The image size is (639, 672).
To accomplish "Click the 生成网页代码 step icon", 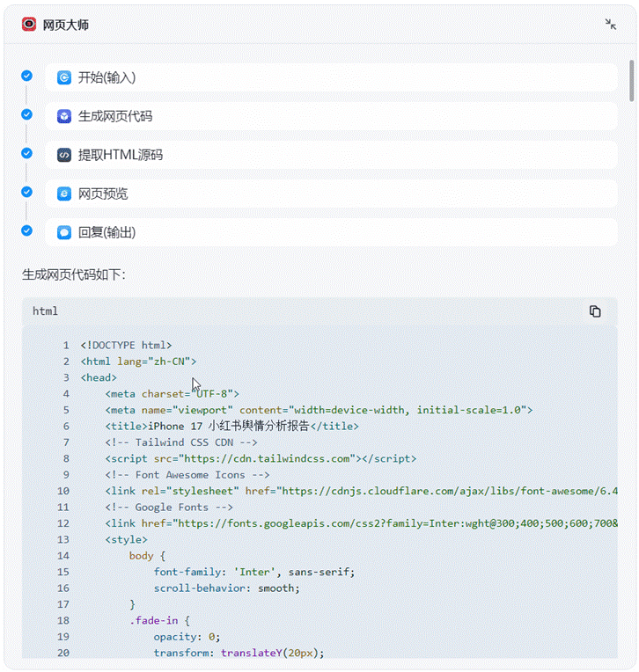I will pos(64,116).
